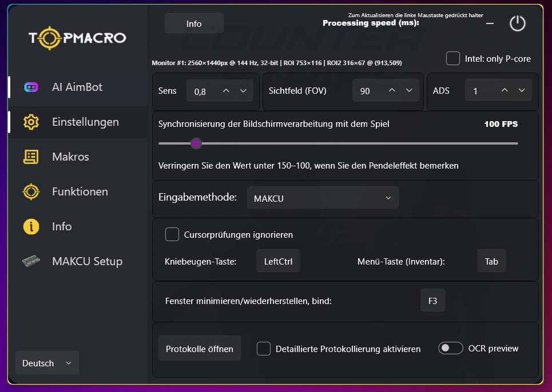This screenshot has height=392, width=552.
Task: Open the Deutsch language dropdown
Action: 47,362
